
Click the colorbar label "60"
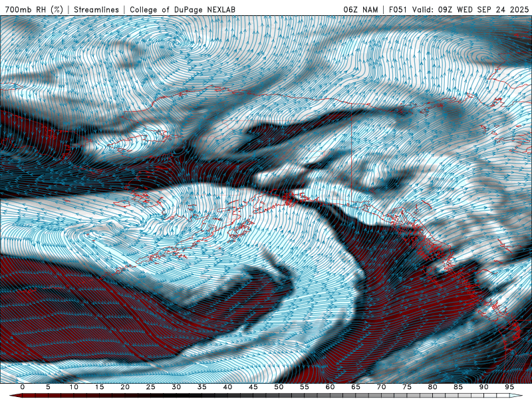coord(330,387)
